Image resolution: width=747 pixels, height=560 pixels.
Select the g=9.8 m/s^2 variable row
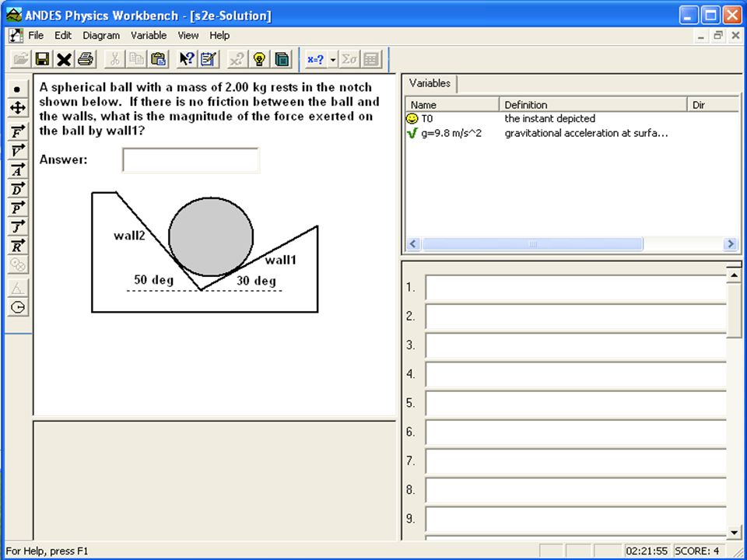click(572, 133)
